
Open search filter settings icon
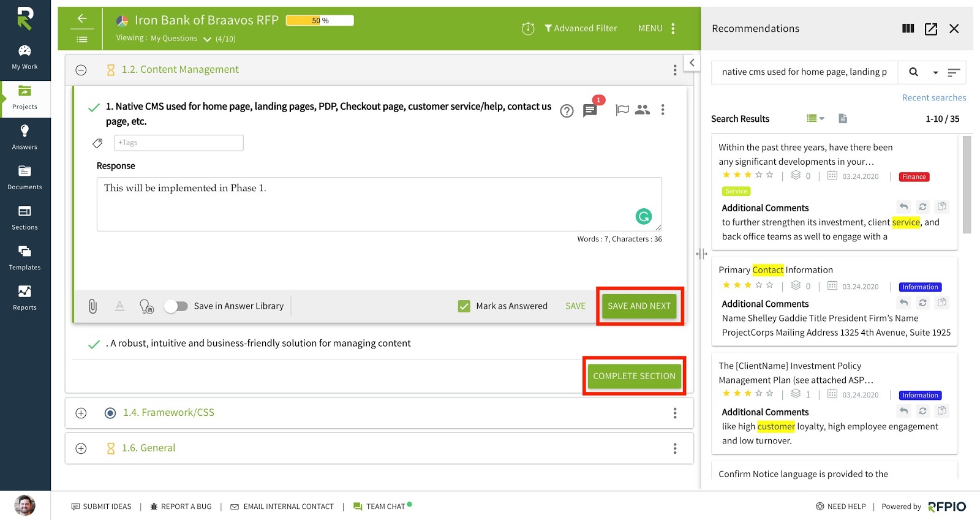tap(954, 73)
